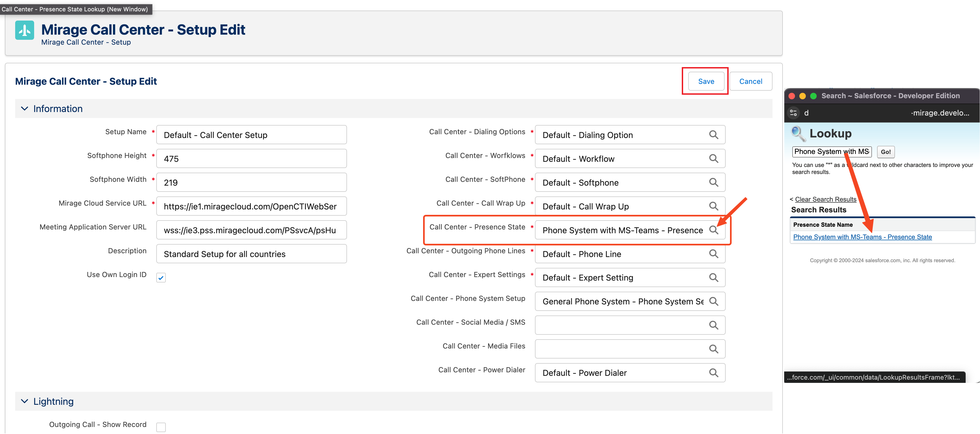This screenshot has width=980, height=434.
Task: Cancel the setup edit
Action: tap(750, 81)
